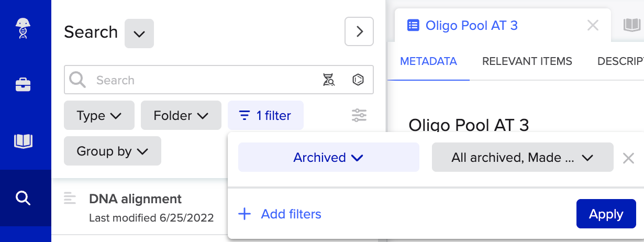Image resolution: width=644 pixels, height=242 pixels.
Task: Expand the search panel arrow button
Action: 359,31
